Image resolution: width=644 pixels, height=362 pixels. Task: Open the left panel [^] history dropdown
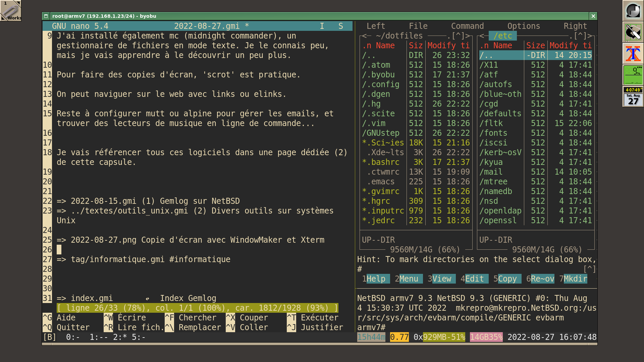tap(458, 36)
